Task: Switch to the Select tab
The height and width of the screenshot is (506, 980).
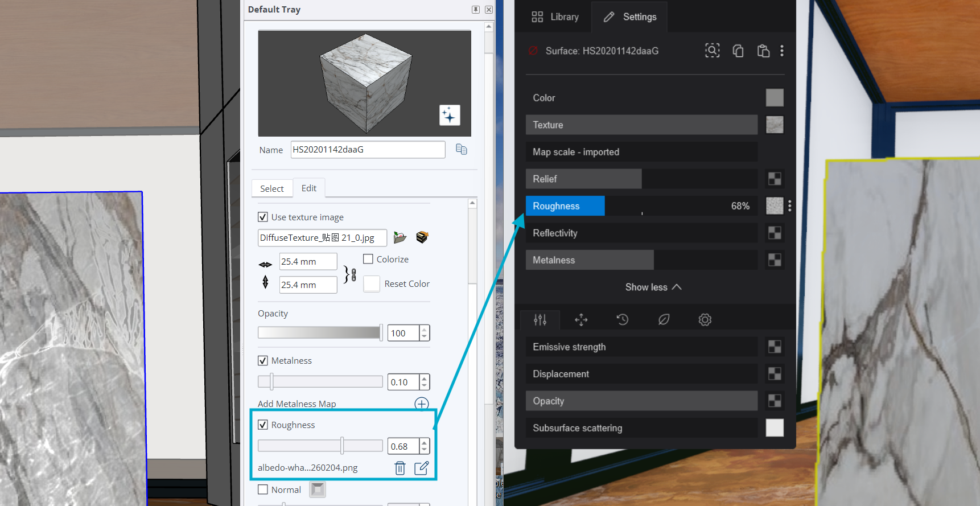Action: pos(271,188)
